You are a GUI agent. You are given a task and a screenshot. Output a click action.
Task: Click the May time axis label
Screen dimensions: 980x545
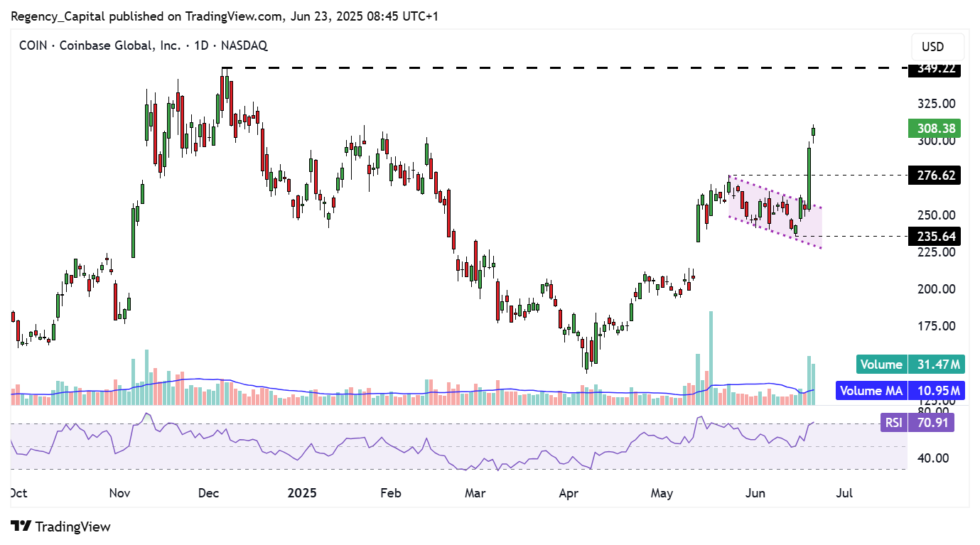662,493
